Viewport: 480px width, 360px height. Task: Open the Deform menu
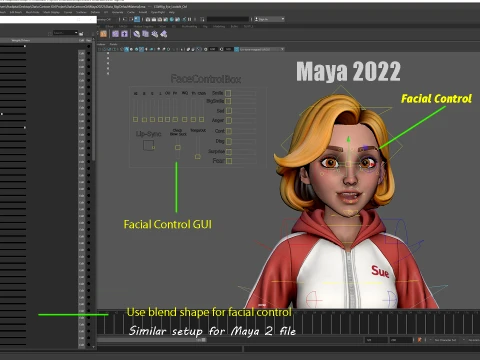click(95, 12)
